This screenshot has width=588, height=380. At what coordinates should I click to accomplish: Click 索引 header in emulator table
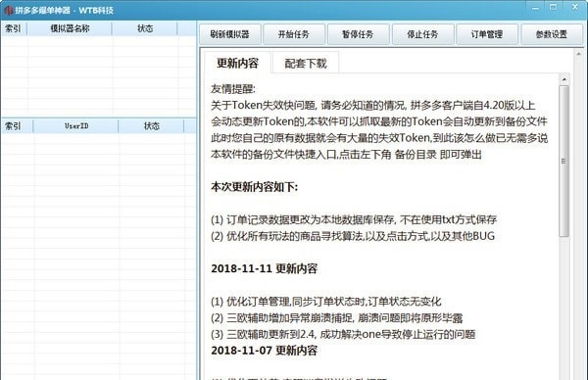[x=14, y=28]
